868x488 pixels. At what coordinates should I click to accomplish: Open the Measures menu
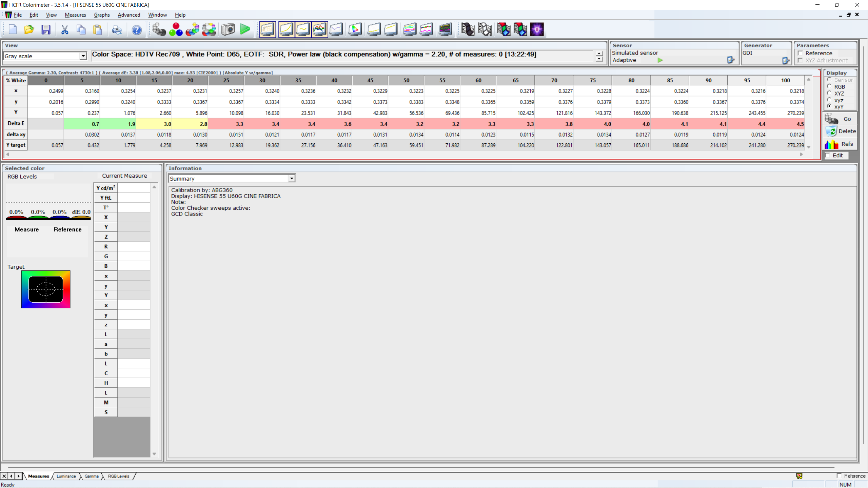75,15
